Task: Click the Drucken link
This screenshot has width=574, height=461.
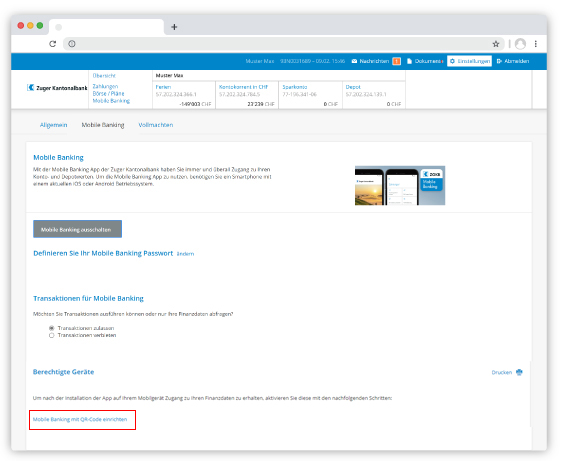Action: click(x=502, y=372)
